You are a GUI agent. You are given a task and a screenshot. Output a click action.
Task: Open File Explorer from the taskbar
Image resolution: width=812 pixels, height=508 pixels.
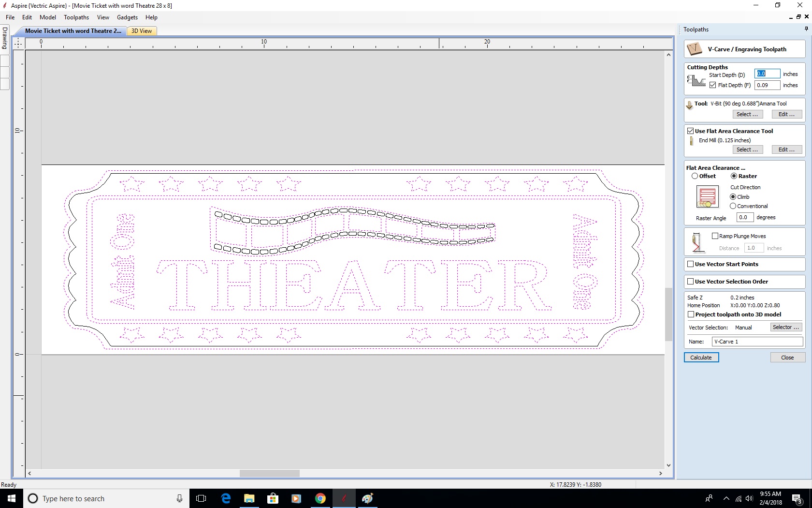click(249, 498)
